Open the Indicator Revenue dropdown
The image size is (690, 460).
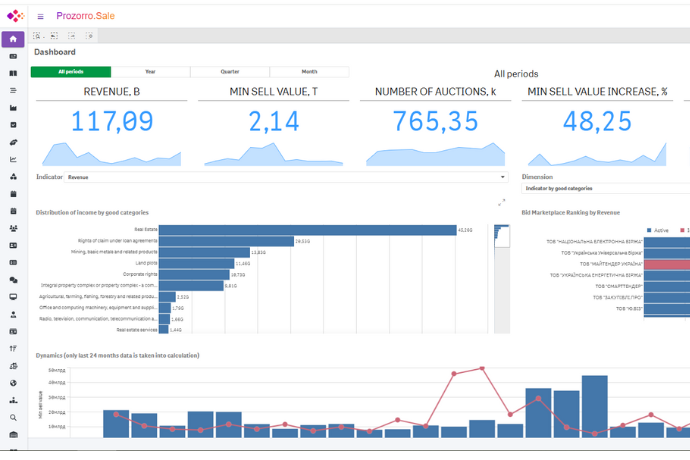(285, 177)
